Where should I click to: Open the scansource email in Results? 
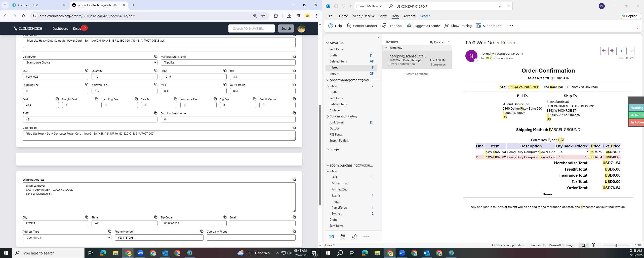(417, 60)
